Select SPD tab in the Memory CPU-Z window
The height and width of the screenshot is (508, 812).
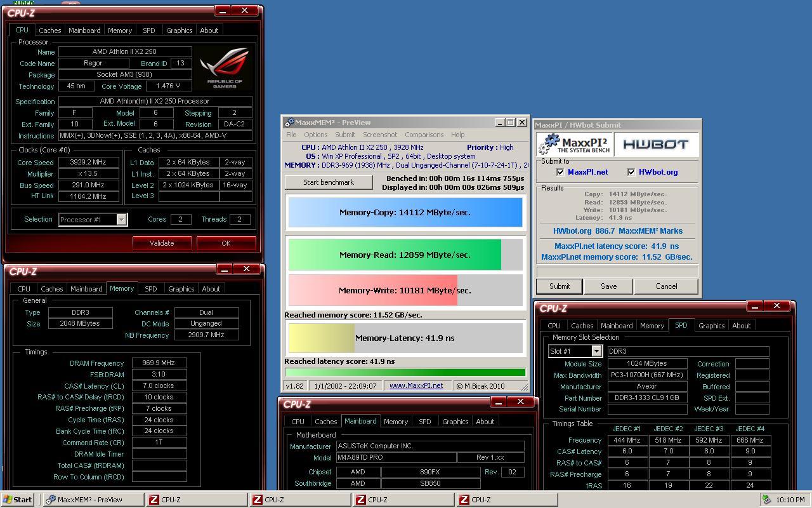click(150, 289)
